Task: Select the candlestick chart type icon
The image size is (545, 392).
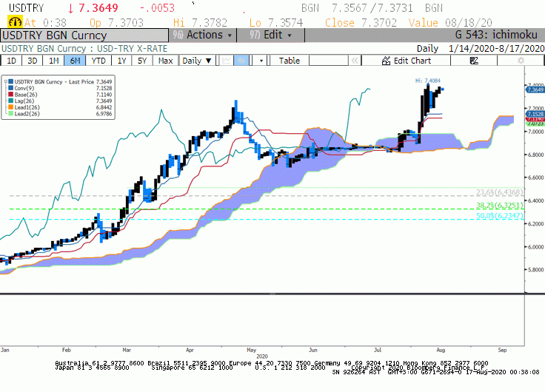Action: tap(241, 61)
